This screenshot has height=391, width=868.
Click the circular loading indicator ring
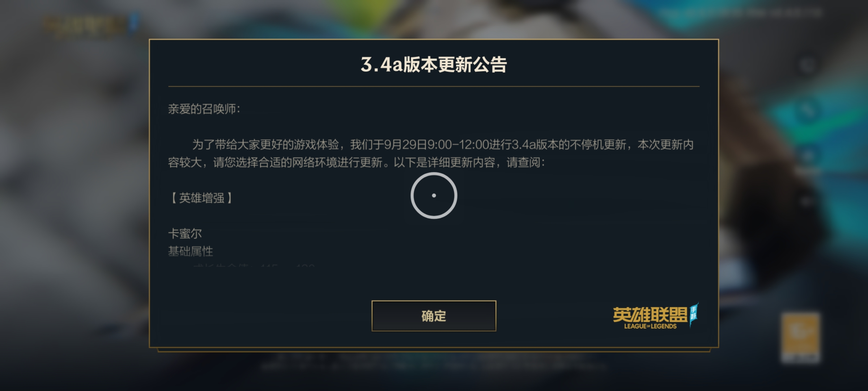pyautogui.click(x=434, y=195)
